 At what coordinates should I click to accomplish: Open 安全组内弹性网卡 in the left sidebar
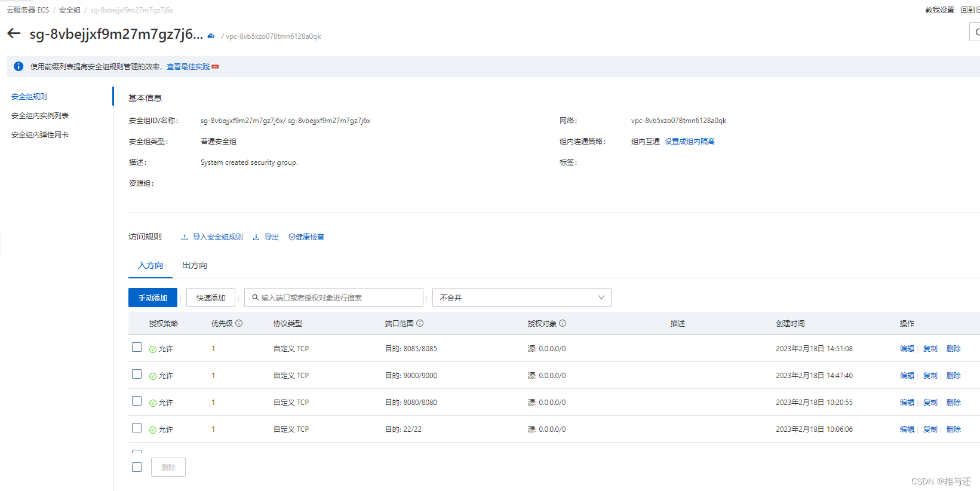click(40, 135)
